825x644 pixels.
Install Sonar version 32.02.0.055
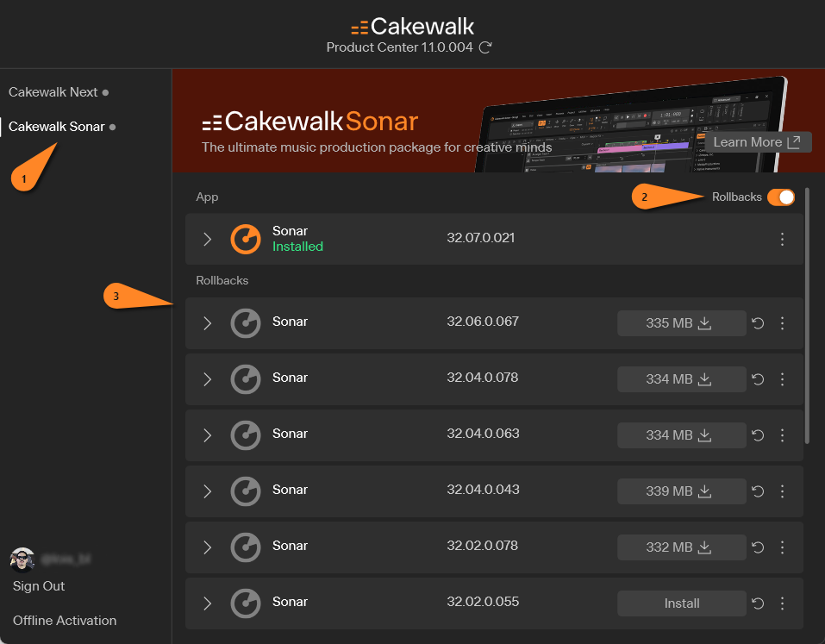(x=681, y=603)
